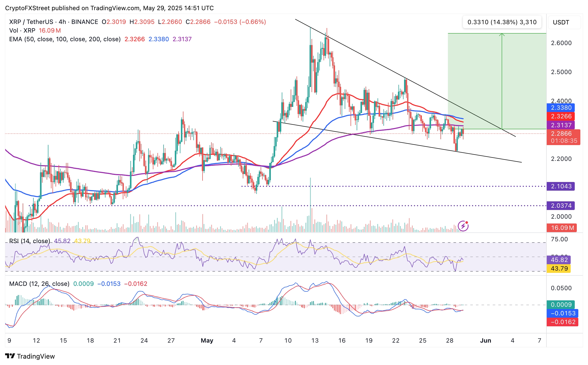Click the Jun date on time axis
This screenshot has height=365, width=588.
[485, 341]
